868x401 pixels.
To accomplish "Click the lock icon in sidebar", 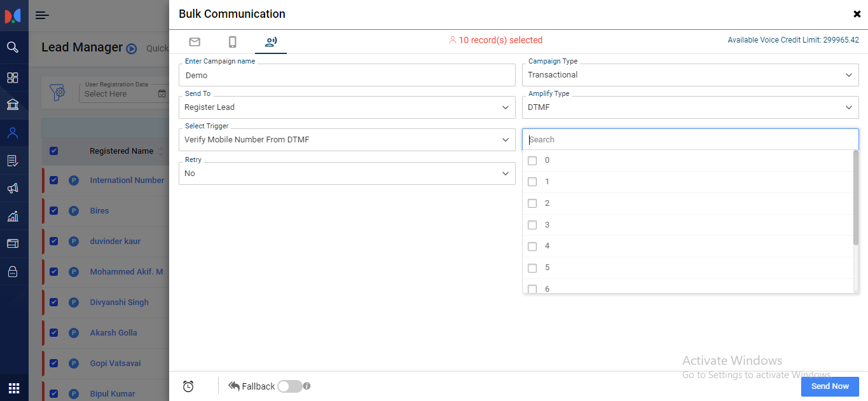I will [13, 271].
